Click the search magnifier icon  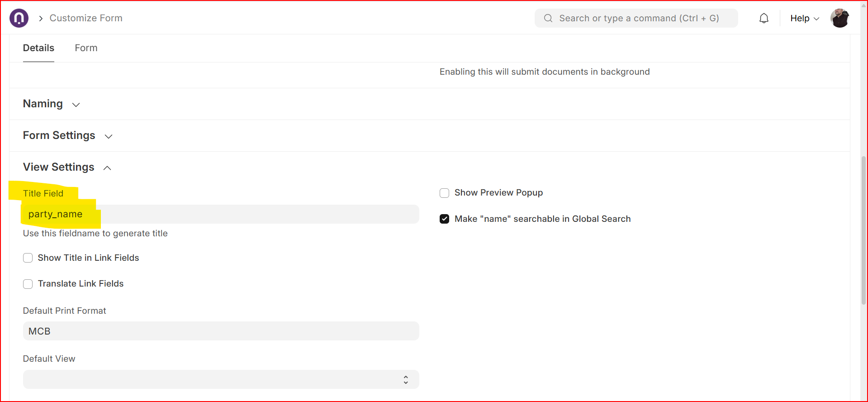click(548, 18)
